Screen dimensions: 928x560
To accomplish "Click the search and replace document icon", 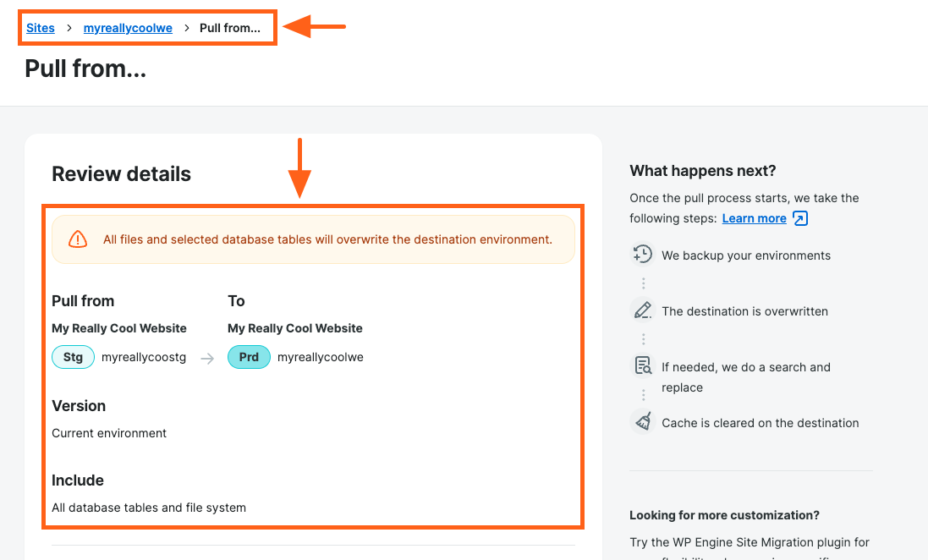I will (x=643, y=366).
